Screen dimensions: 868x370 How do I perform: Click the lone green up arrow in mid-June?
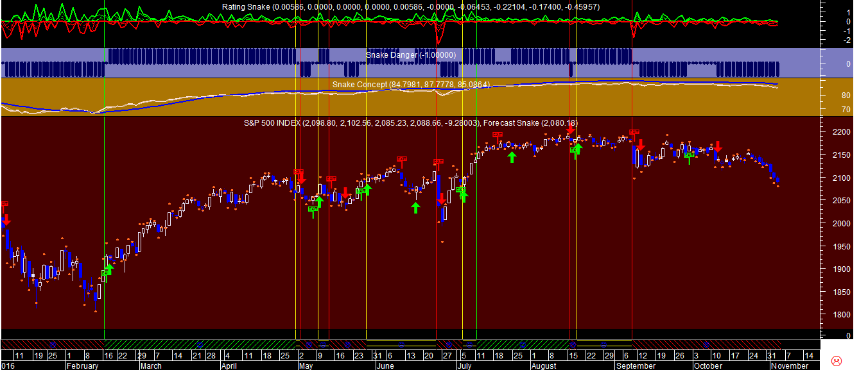pos(415,208)
